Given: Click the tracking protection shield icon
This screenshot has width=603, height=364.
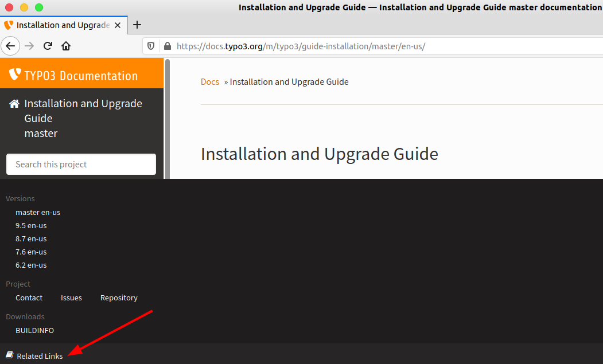Looking at the screenshot, I should pyautogui.click(x=150, y=46).
